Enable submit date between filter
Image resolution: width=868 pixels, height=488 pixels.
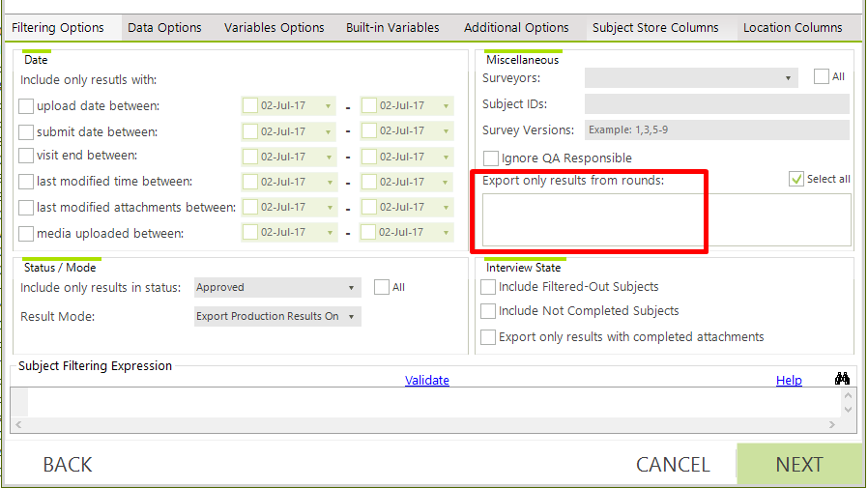(26, 131)
